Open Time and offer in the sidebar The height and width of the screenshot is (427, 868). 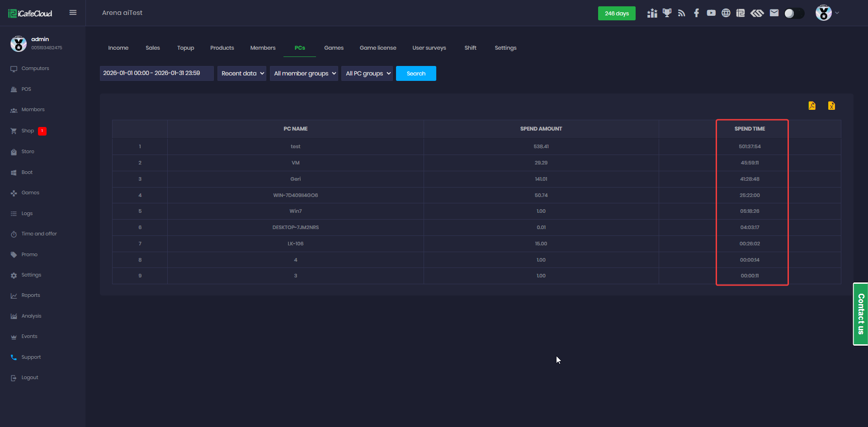pos(39,234)
